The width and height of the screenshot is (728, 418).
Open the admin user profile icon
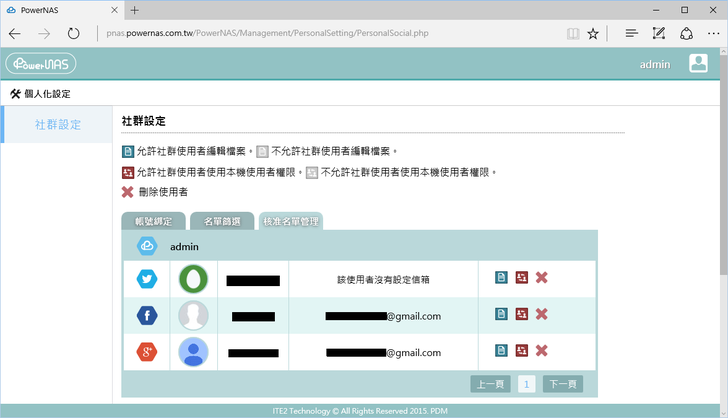(698, 64)
